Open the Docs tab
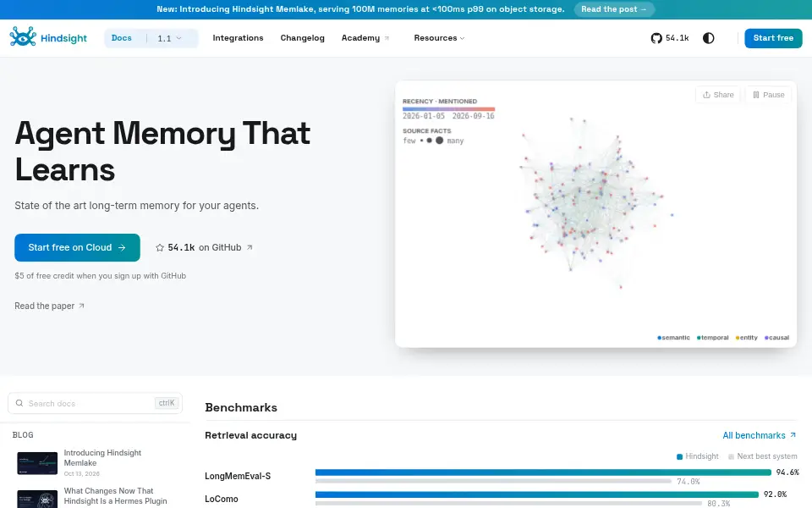 point(122,38)
